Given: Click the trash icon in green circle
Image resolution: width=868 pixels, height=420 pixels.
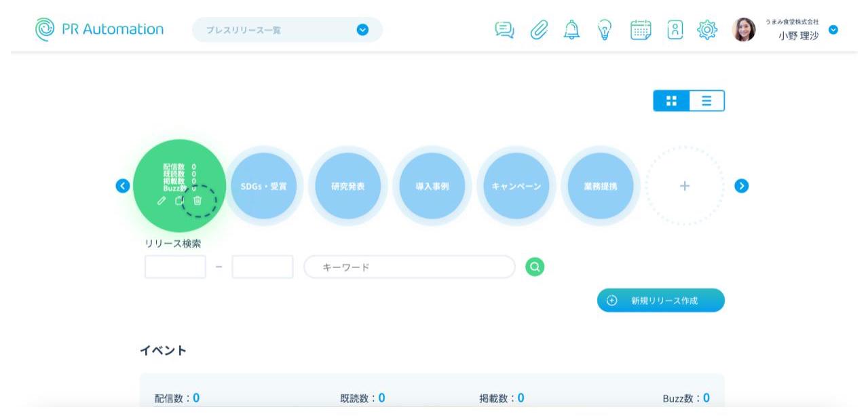Looking at the screenshot, I should (197, 200).
